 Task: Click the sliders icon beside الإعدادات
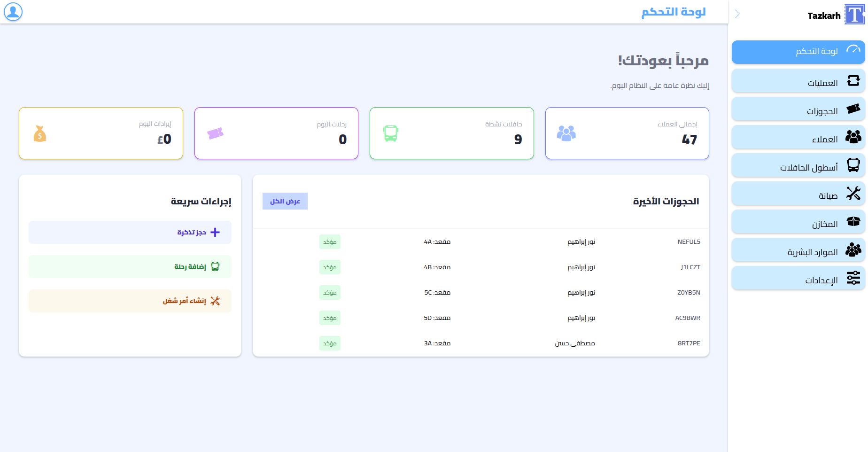coord(853,278)
